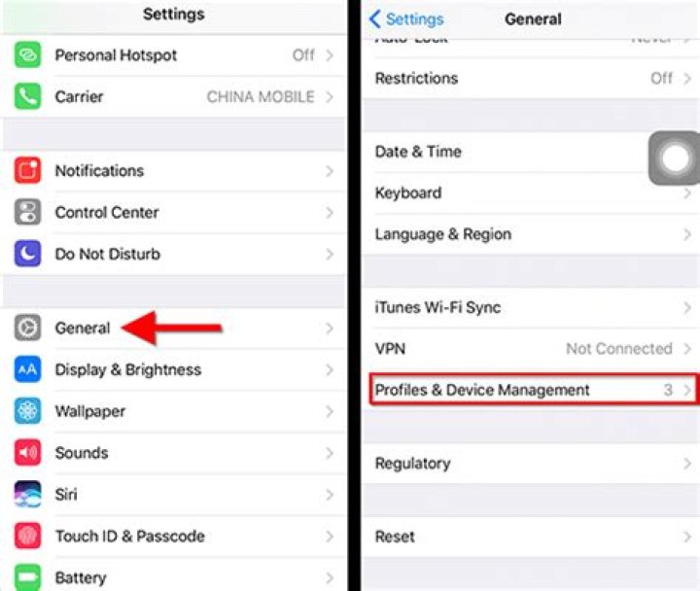This screenshot has width=700, height=591.
Task: Open the Siri settings row
Action: coord(174,494)
